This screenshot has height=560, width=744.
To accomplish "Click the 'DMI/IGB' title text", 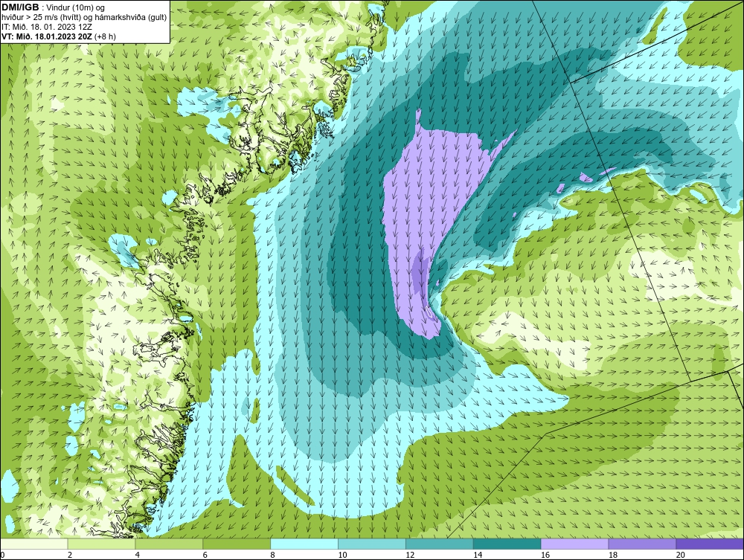I will [x=20, y=7].
